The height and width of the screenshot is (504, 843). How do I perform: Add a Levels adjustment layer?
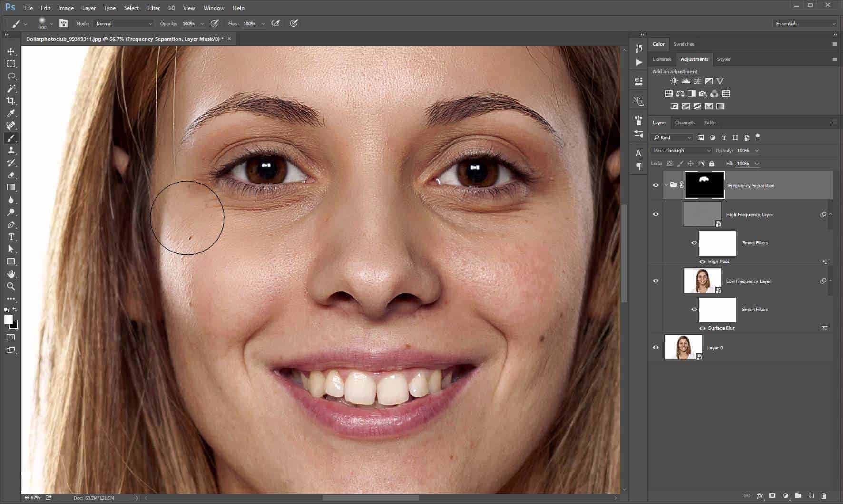pyautogui.click(x=686, y=80)
